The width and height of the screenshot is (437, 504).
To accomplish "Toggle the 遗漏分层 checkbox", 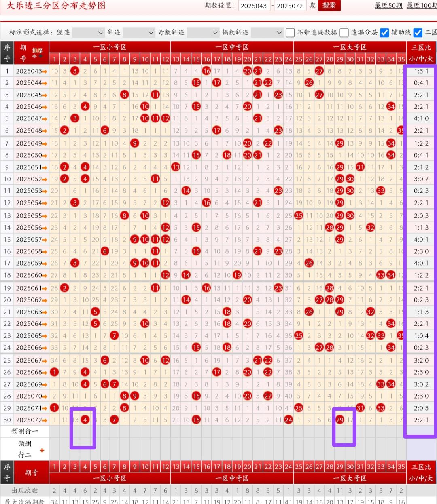I will (344, 32).
